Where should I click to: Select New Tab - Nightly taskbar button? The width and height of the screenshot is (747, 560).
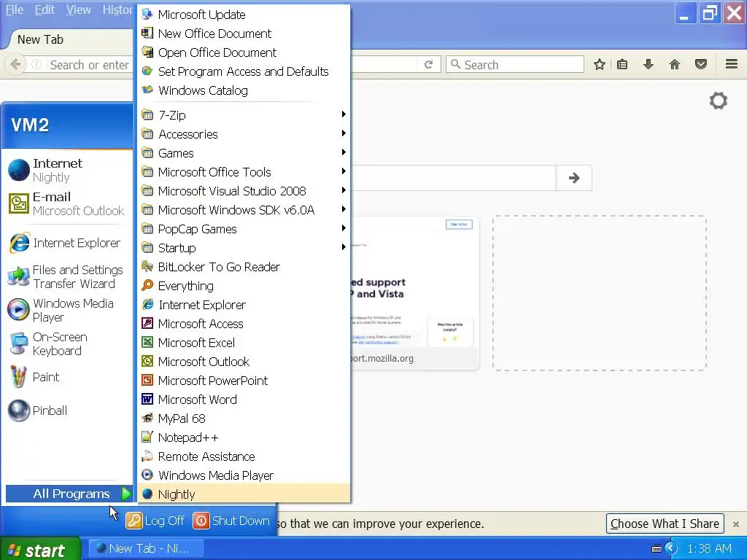click(147, 548)
